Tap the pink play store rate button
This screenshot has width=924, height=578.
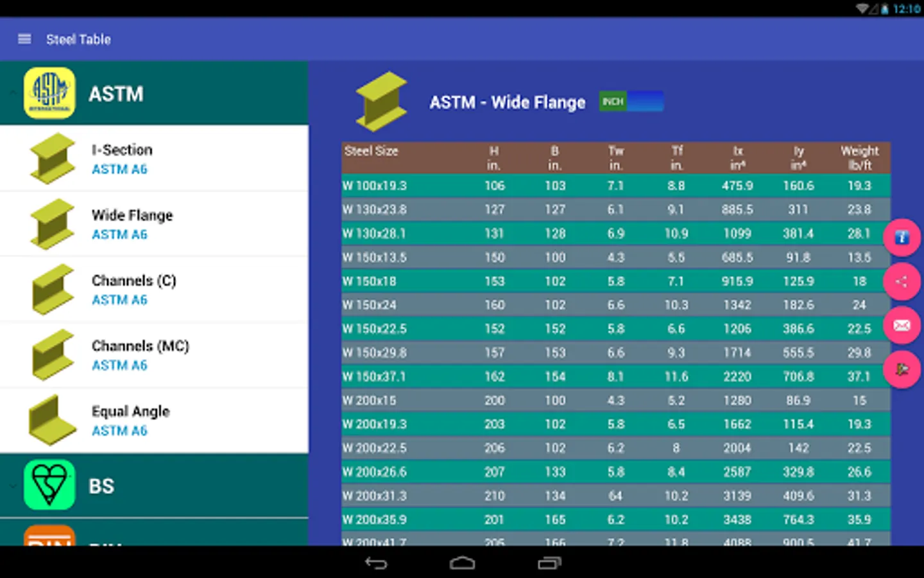click(902, 369)
